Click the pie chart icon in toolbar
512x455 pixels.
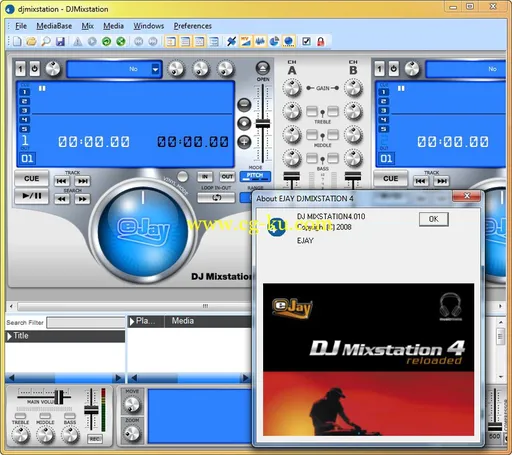[274, 41]
